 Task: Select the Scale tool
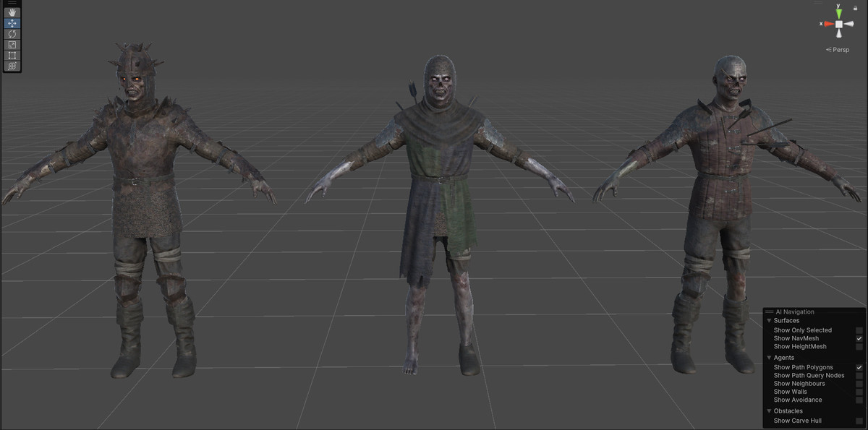(x=12, y=45)
